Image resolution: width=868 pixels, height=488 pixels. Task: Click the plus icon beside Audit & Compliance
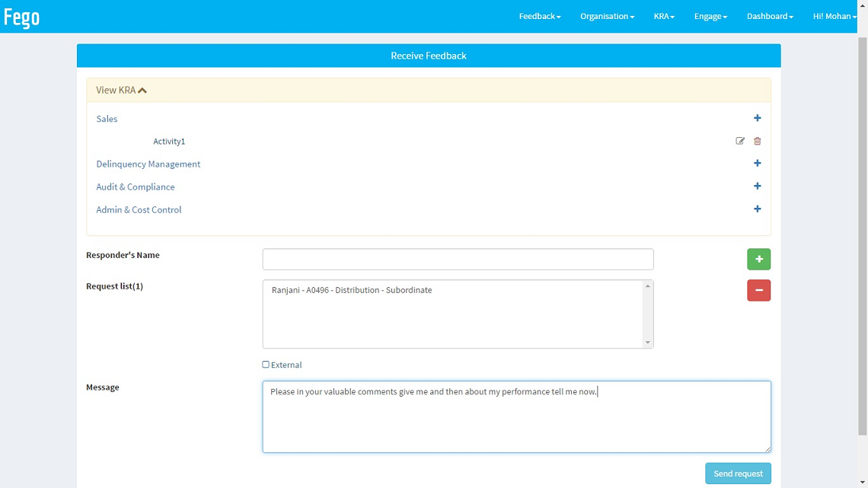point(757,187)
